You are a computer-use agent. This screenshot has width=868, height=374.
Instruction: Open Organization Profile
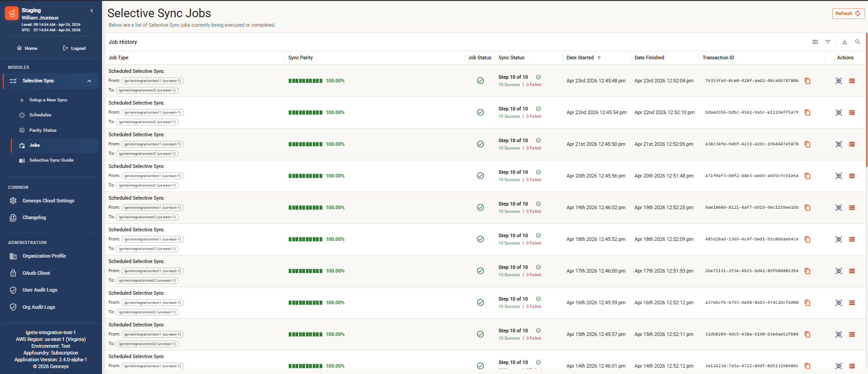pyautogui.click(x=44, y=256)
